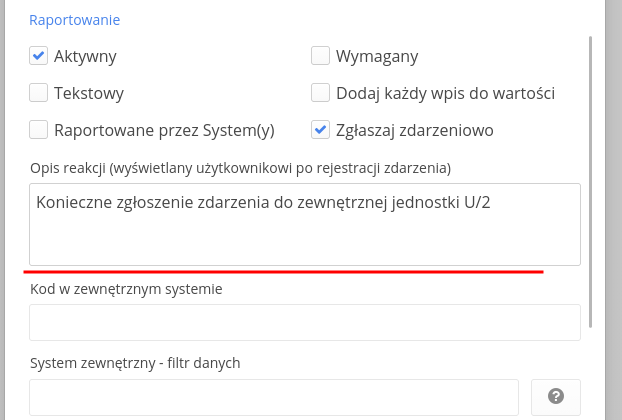Click the Opis reakcji label text
This screenshot has height=420, width=622.
click(240, 165)
